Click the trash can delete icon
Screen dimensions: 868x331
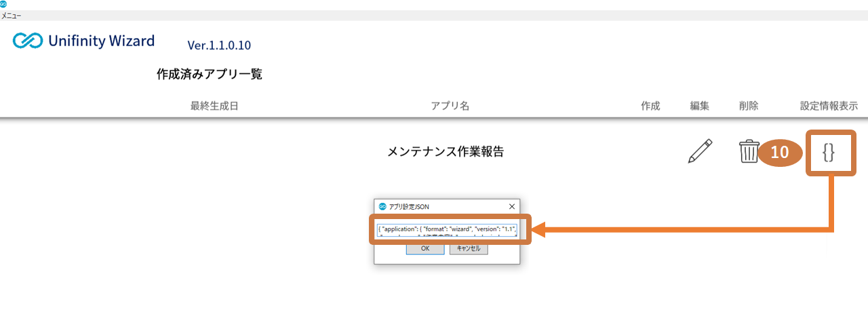[x=749, y=151]
